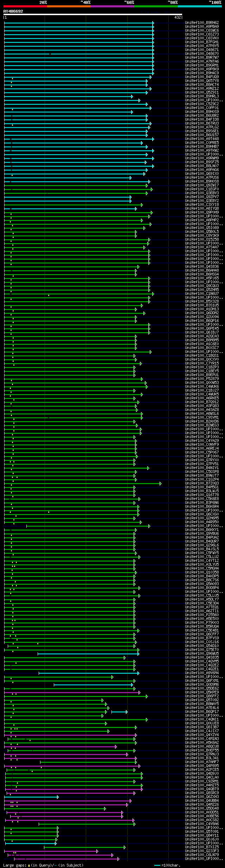The height and width of the screenshot is (868, 225).
Task: Select the UniRef100_B6QP17 label
Action: (x=202, y=712)
